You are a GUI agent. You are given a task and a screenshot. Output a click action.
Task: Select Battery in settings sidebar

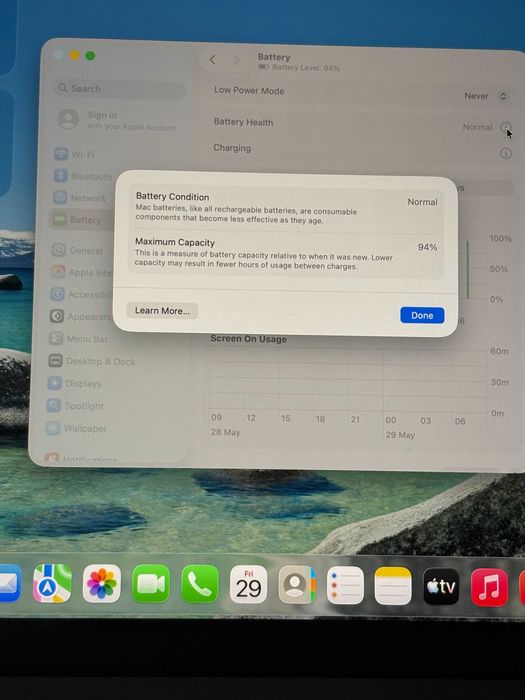pyautogui.click(x=81, y=220)
